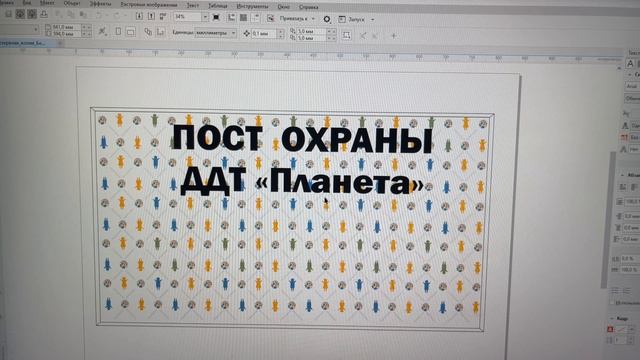The image size is (640, 360).
Task: Open the Arial font dropdown in docker
Action: 632,86
